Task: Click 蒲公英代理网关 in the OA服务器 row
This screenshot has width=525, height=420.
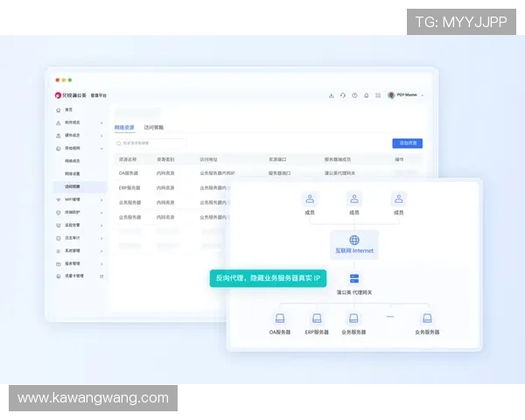Action: pyautogui.click(x=339, y=173)
